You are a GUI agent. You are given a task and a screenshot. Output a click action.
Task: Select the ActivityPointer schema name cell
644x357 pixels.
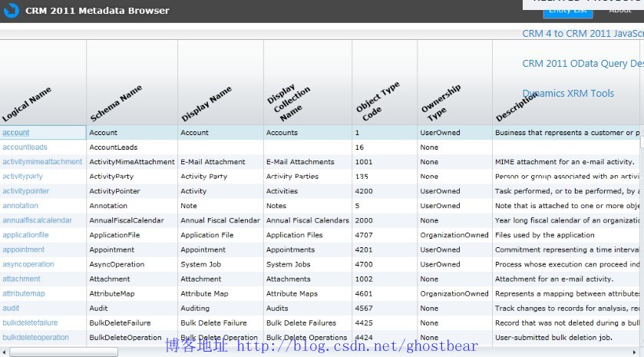pyautogui.click(x=132, y=191)
